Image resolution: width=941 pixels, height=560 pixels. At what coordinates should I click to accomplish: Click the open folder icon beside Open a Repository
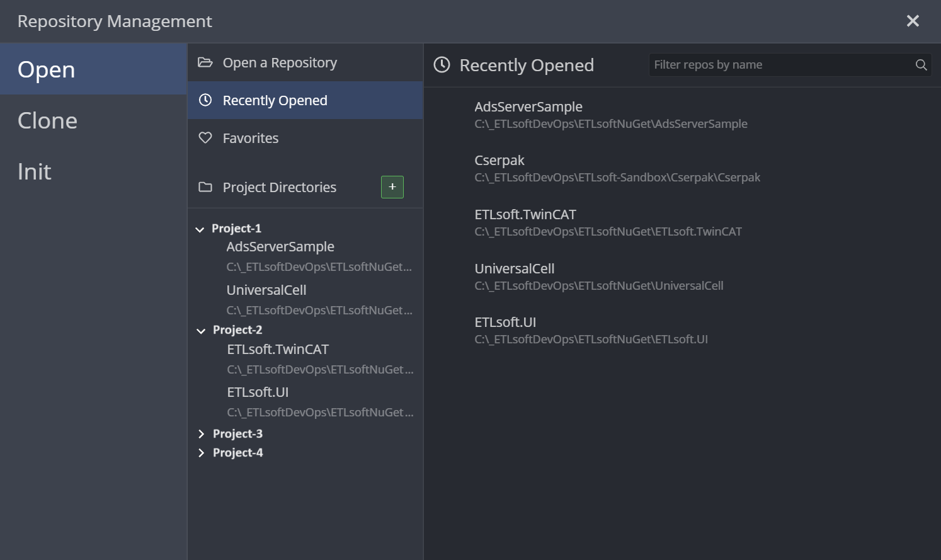click(x=205, y=62)
